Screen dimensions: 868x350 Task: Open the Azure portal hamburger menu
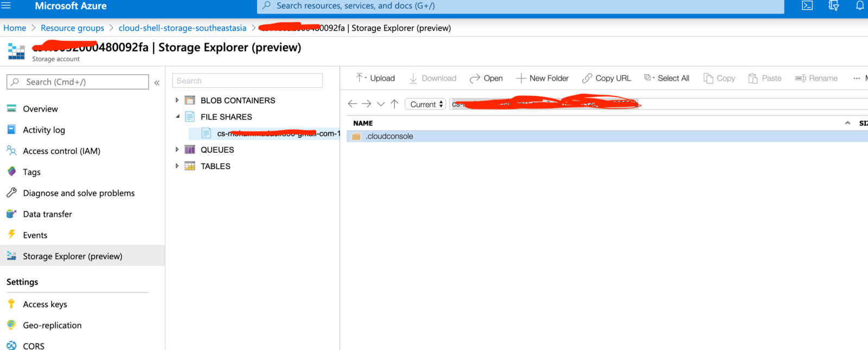pyautogui.click(x=6, y=5)
